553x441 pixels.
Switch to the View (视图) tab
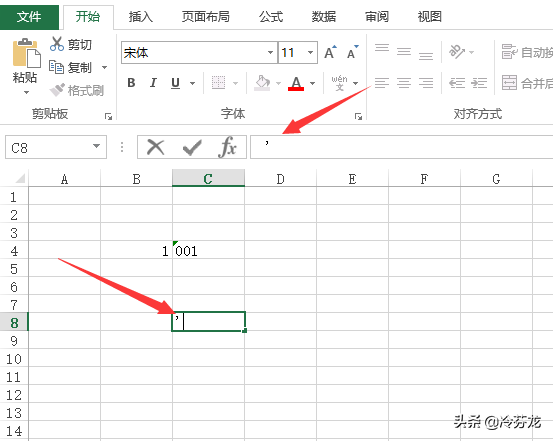[x=430, y=17]
